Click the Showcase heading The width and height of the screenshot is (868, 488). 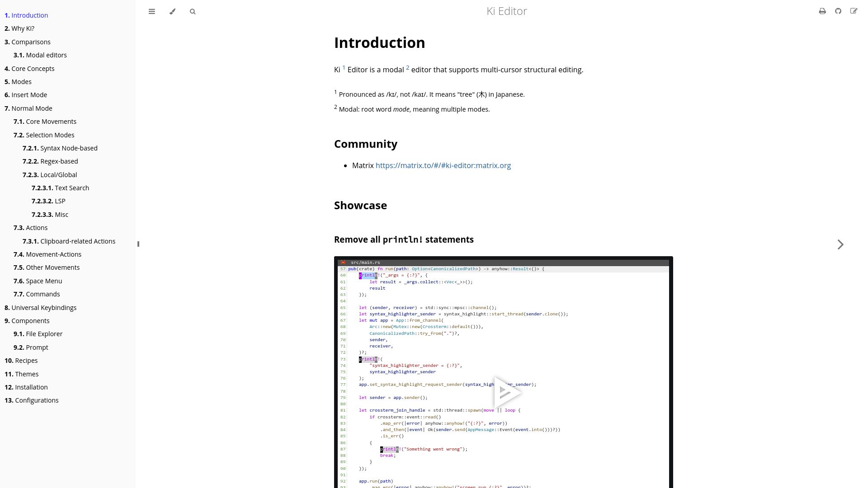360,205
